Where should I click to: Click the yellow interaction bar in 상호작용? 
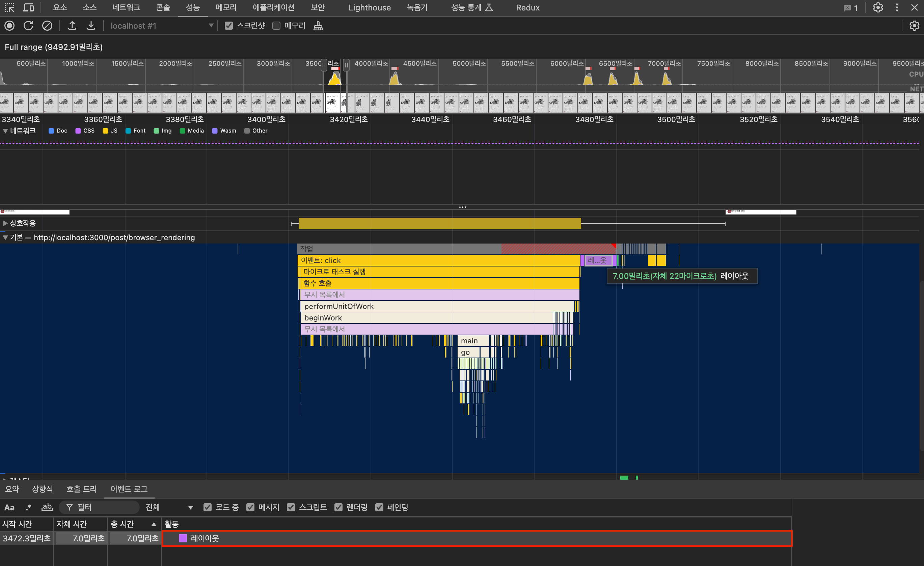point(440,223)
